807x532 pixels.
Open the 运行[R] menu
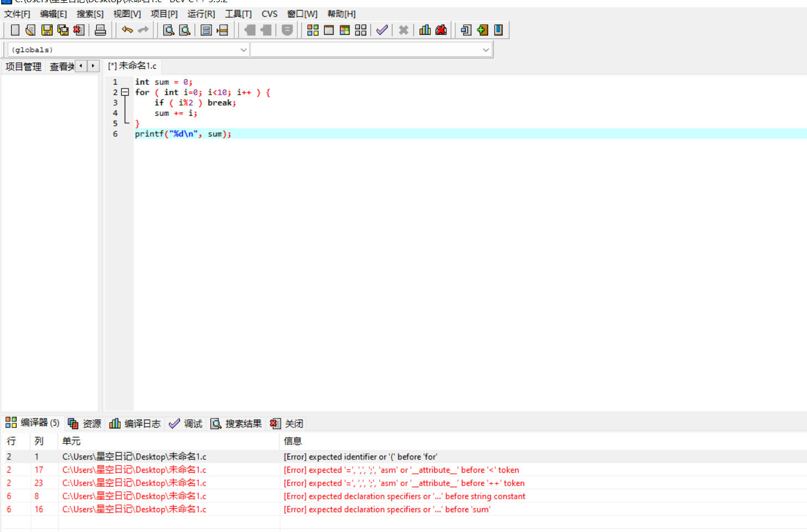point(201,14)
